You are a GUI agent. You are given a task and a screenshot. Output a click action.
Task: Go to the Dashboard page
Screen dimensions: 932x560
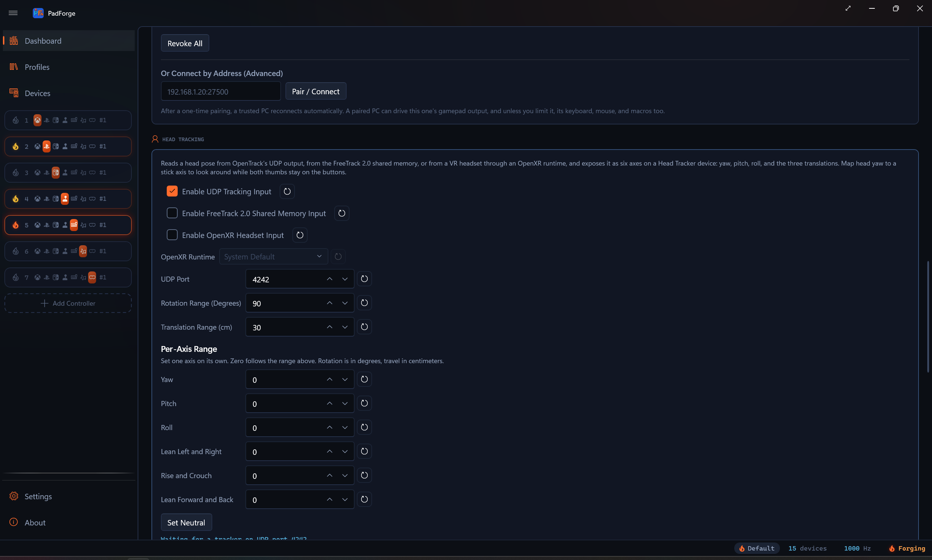coord(69,41)
